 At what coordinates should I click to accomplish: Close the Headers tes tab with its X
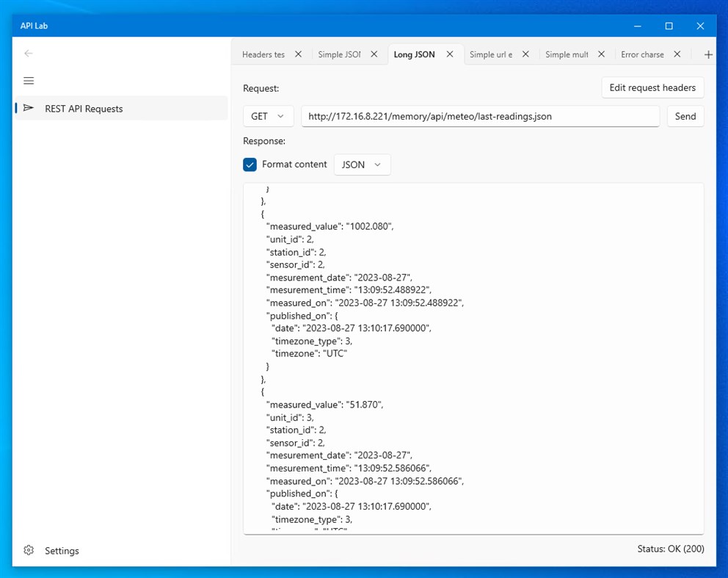298,54
